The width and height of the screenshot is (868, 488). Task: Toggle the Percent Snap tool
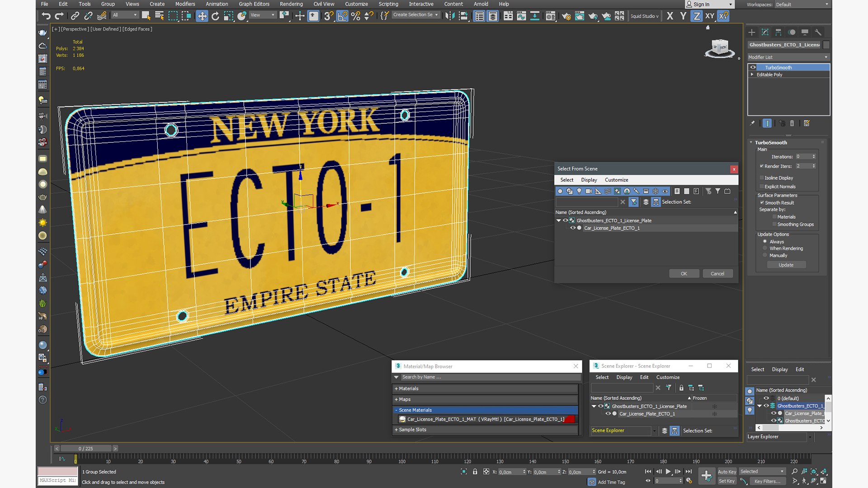(x=356, y=16)
